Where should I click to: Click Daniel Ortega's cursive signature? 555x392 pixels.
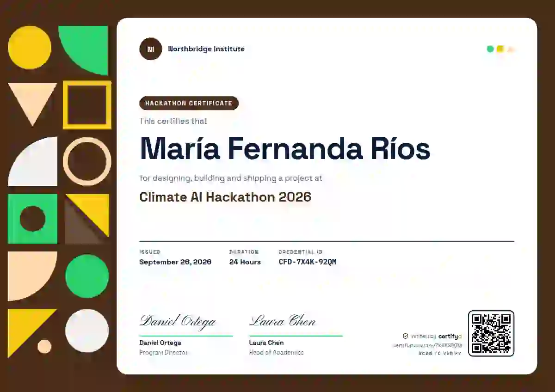pyautogui.click(x=178, y=321)
